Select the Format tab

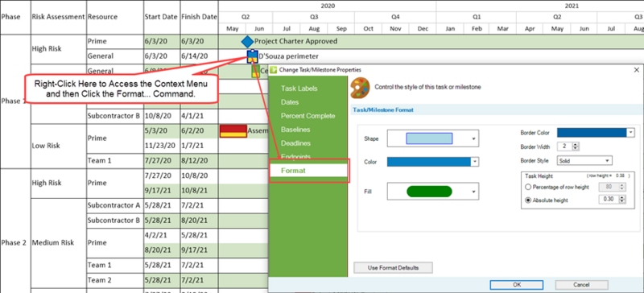click(x=309, y=170)
